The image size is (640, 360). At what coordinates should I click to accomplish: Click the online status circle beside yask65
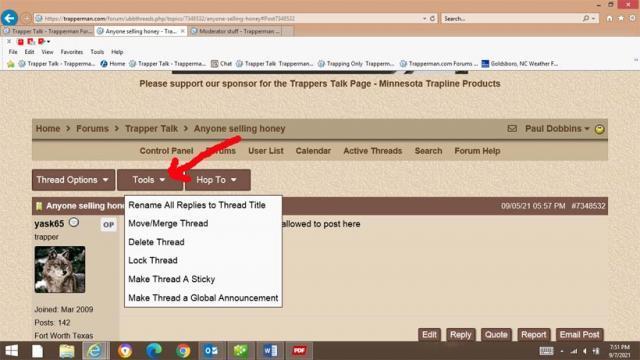(73, 222)
